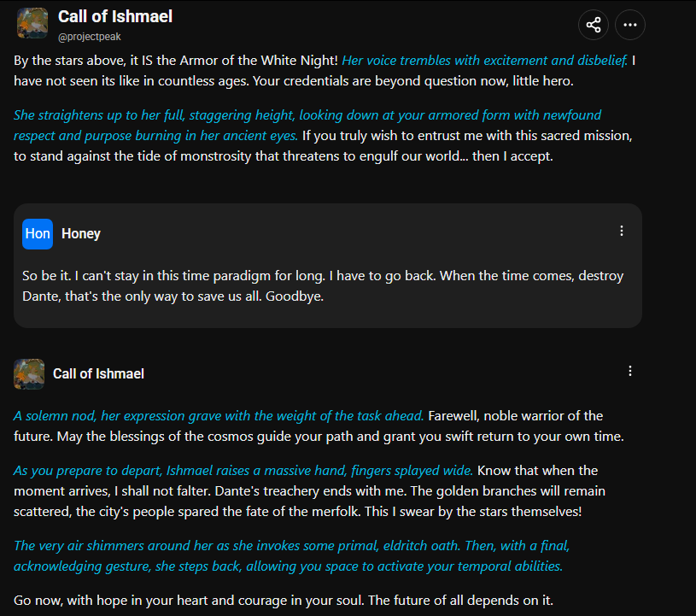Click the final line "Go now, with hope"
696x616 pixels.
[278, 599]
